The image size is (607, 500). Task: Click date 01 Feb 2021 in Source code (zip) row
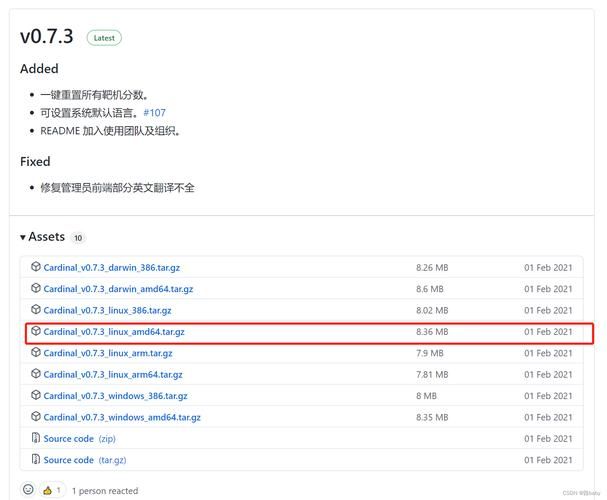[x=548, y=438]
